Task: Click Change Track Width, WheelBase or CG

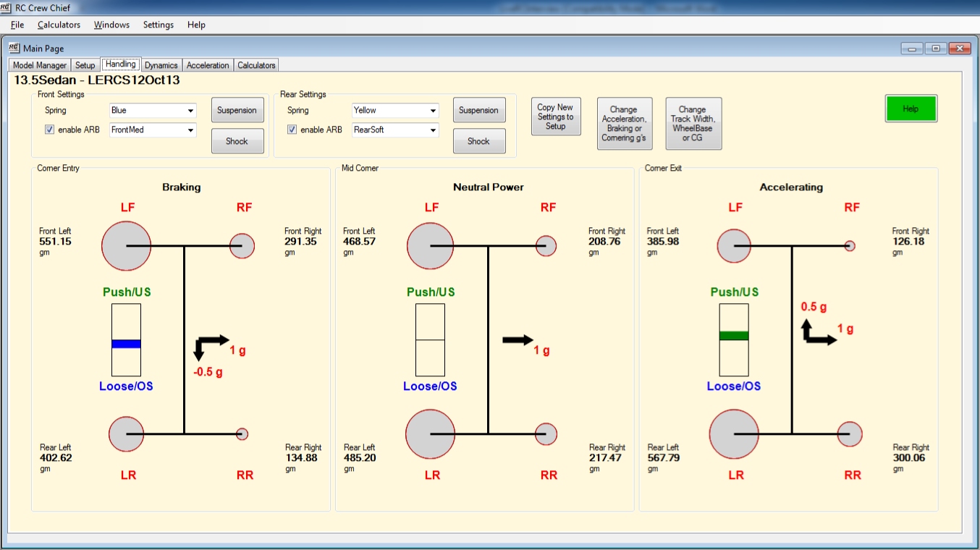Action: (x=693, y=124)
